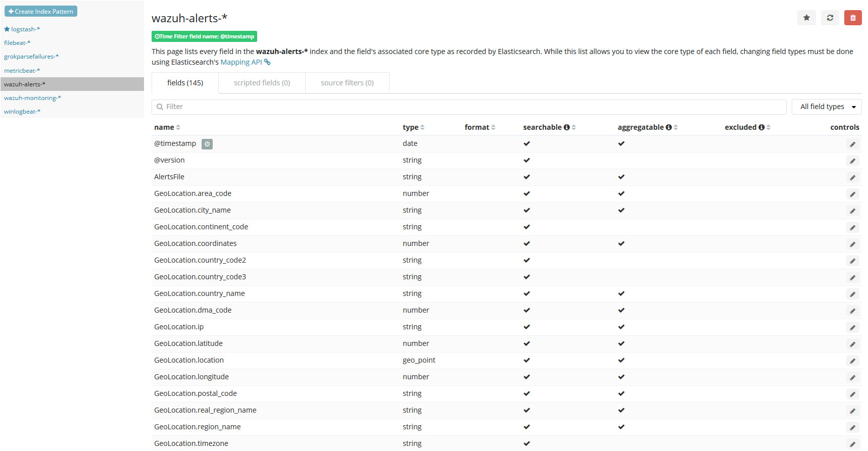868x451 pixels.
Task: Open the All field types dropdown
Action: (826, 107)
